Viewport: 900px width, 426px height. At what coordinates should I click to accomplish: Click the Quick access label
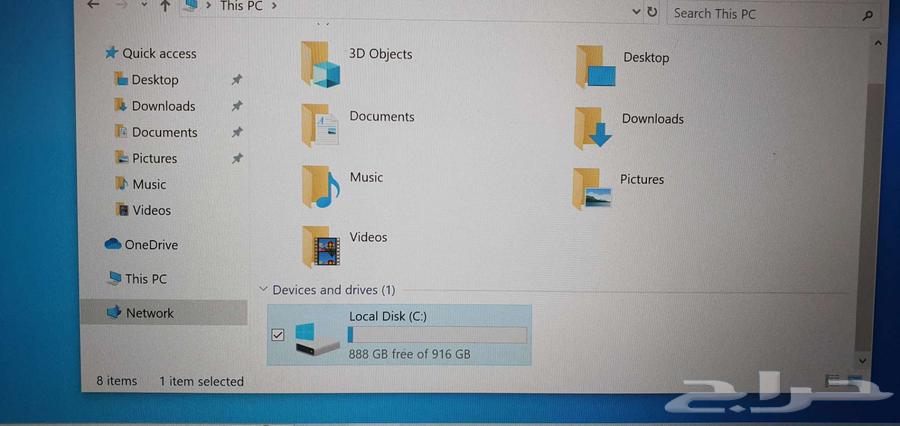[159, 53]
